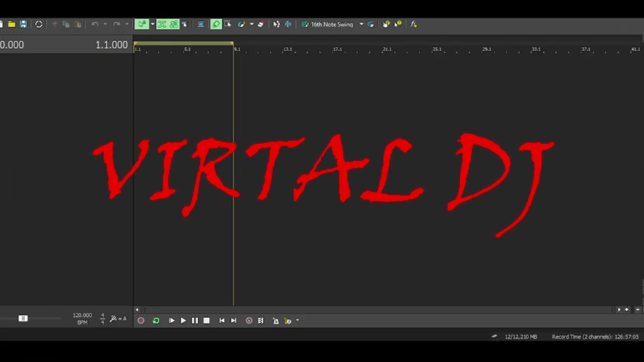Click the film-strip transport icon
This screenshot has height=362, width=644.
261,321
